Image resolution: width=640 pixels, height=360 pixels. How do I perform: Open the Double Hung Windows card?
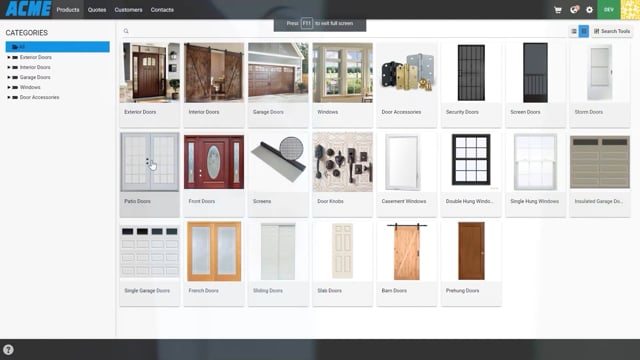pos(471,174)
